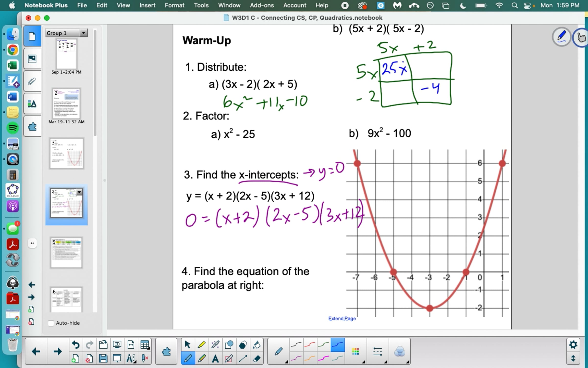Select the page 3 thumbnail
Image resolution: width=588 pixels, height=368 pixels.
point(66,153)
